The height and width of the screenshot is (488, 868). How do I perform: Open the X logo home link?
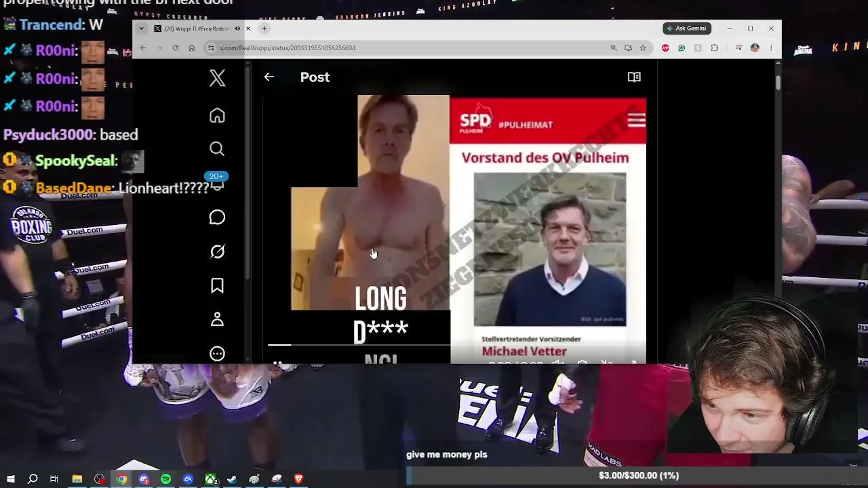[217, 78]
